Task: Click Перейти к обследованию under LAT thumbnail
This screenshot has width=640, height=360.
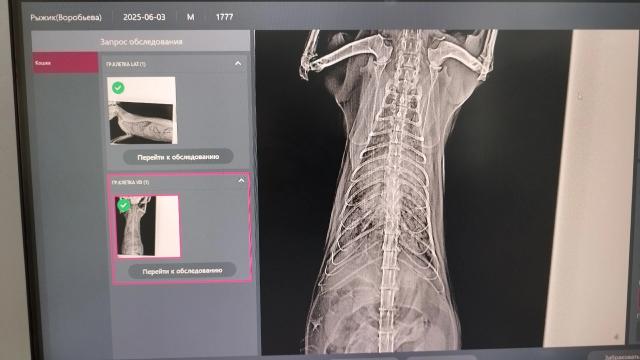Action: 178,157
